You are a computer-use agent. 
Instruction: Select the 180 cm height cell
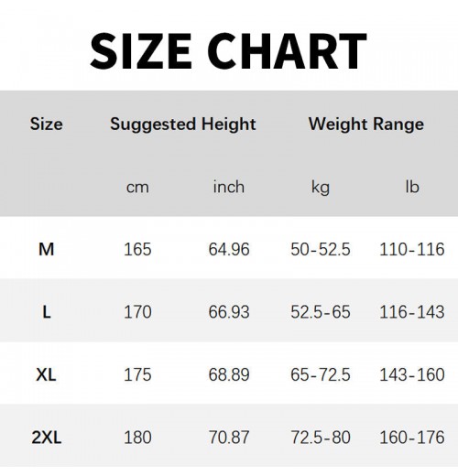[x=137, y=438]
